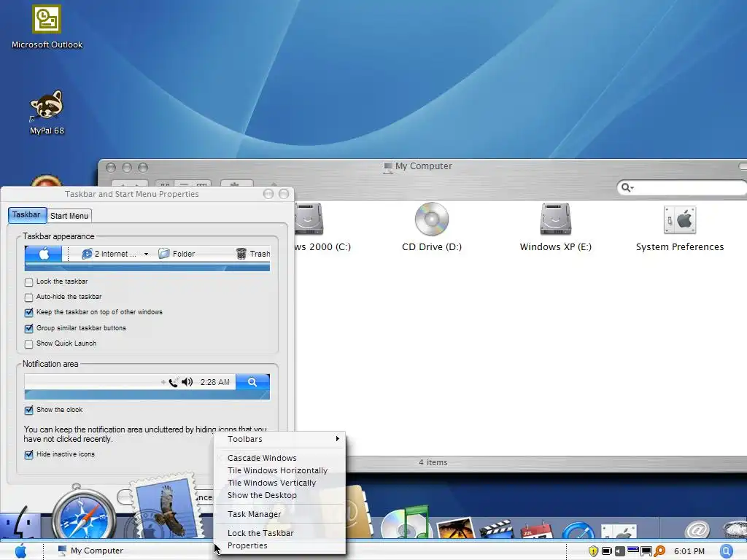Click the '4 items' status bar text
The width and height of the screenshot is (747, 560).
(433, 462)
